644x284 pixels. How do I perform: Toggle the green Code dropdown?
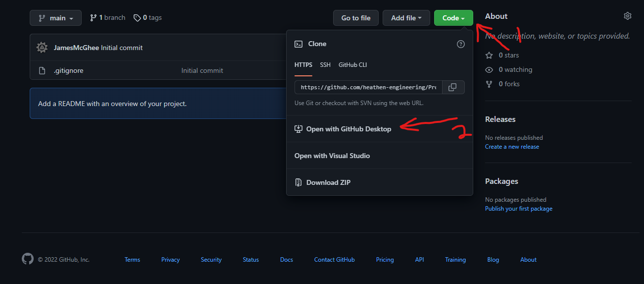(453, 18)
